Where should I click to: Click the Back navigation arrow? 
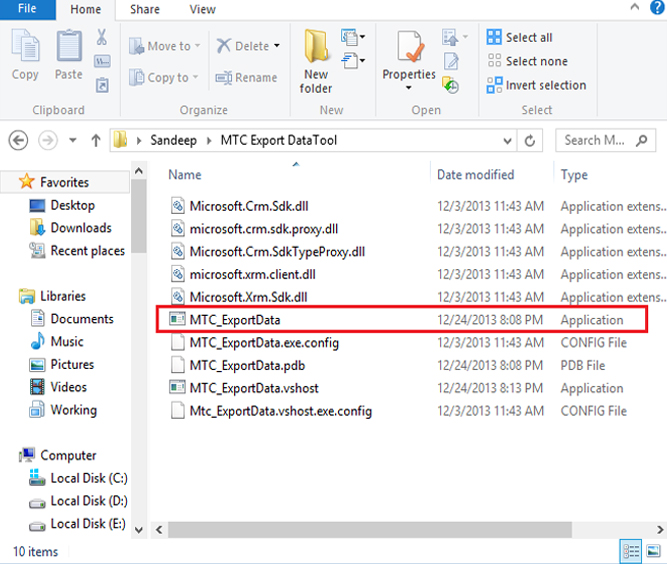click(18, 141)
